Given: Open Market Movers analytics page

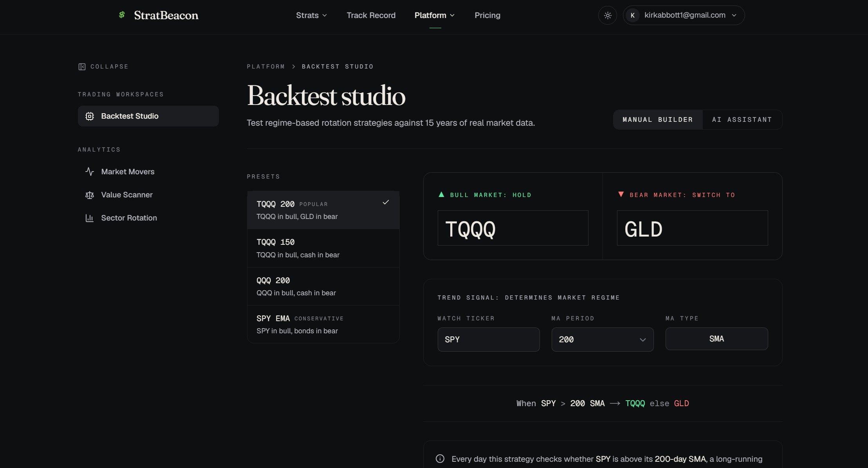Looking at the screenshot, I should (148, 172).
